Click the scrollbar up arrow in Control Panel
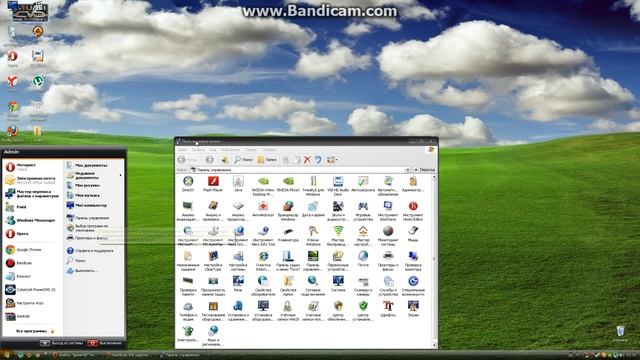The width and height of the screenshot is (640, 360). click(434, 177)
